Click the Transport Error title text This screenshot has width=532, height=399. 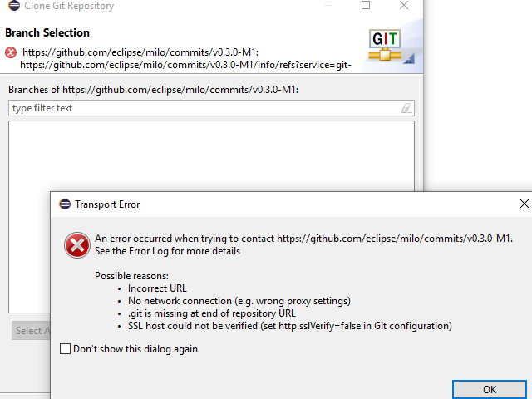[x=107, y=204]
